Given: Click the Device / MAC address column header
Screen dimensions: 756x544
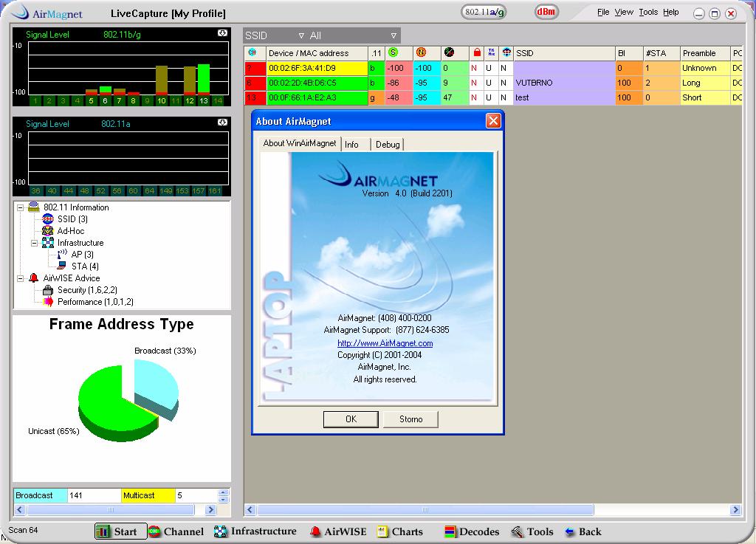Looking at the screenshot, I should (x=317, y=53).
